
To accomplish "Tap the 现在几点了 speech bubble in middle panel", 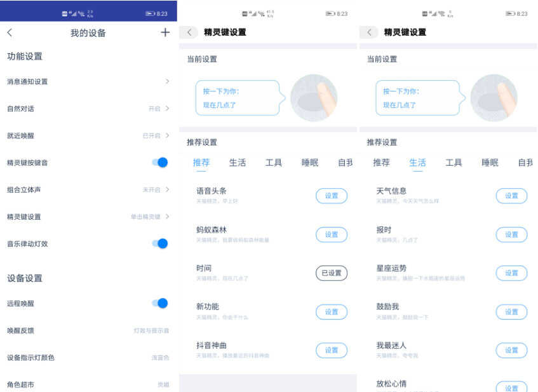I will pos(240,98).
